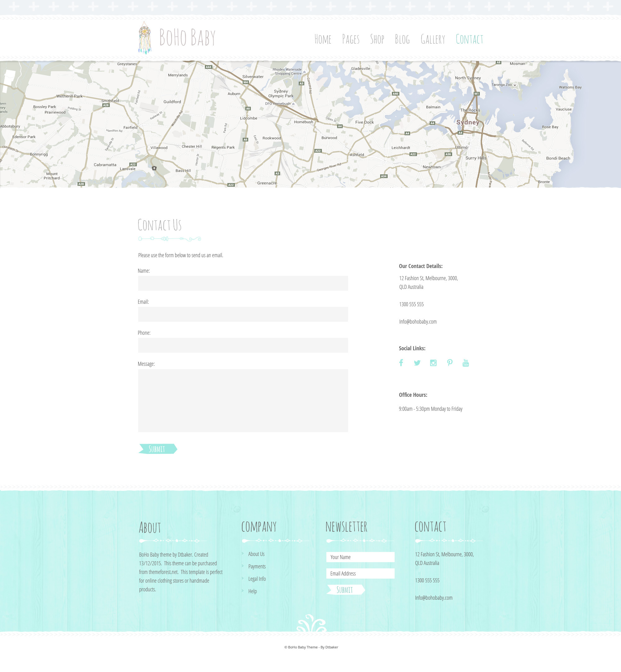Click the Taronga Zoo map marker
The height and width of the screenshot is (672, 621).
point(514,85)
